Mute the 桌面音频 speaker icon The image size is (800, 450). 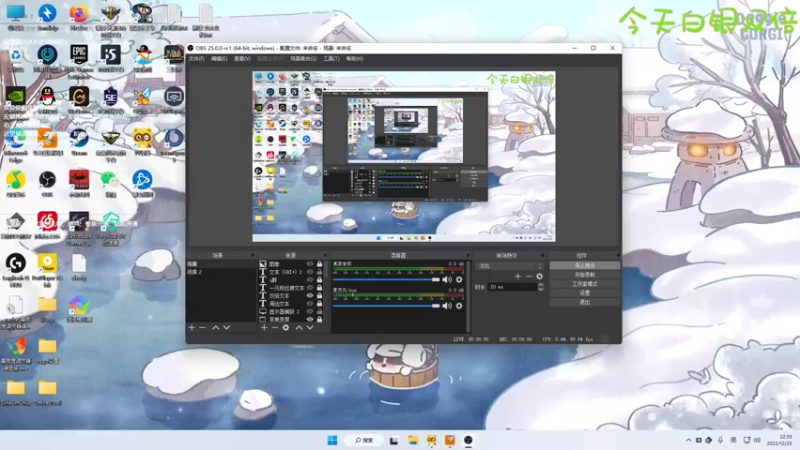point(447,280)
